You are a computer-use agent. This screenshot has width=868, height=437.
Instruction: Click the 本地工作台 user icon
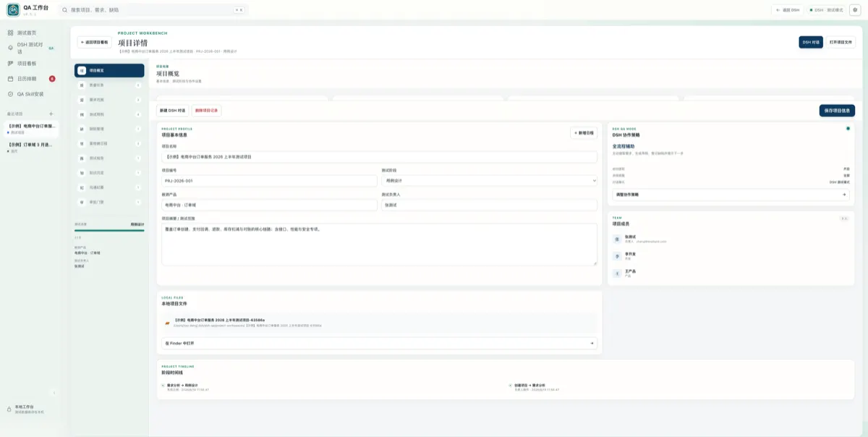point(9,409)
